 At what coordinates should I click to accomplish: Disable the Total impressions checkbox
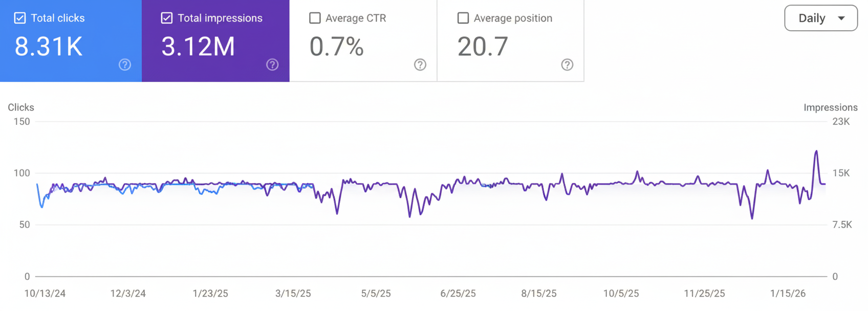(x=166, y=17)
